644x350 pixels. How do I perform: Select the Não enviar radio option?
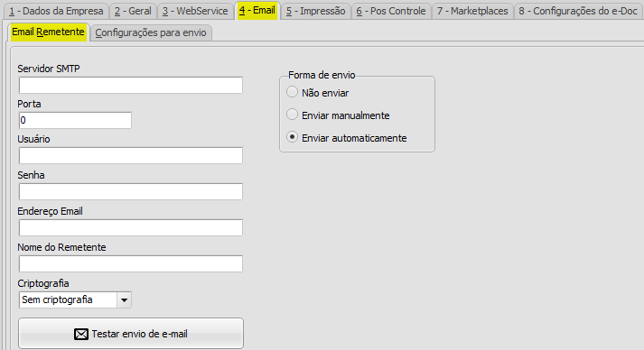coord(292,92)
